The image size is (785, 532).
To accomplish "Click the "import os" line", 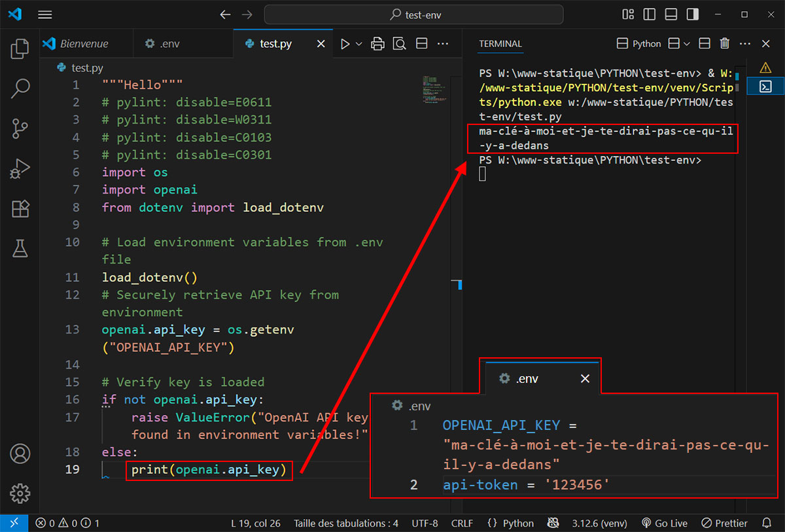I will [135, 172].
